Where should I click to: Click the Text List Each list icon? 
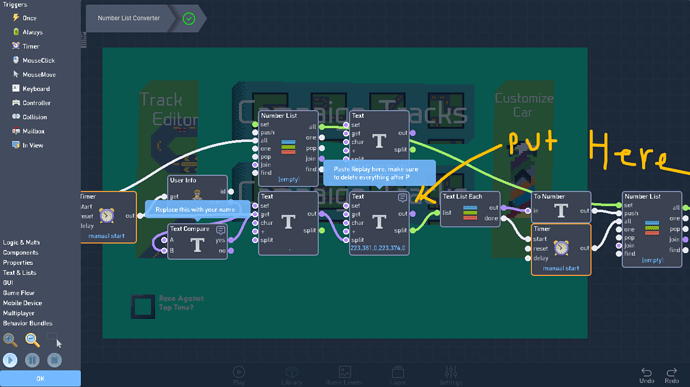pyautogui.click(x=470, y=213)
